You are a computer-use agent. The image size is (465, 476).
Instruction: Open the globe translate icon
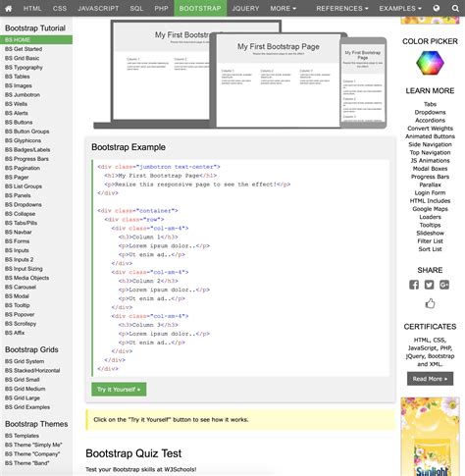click(437, 8)
